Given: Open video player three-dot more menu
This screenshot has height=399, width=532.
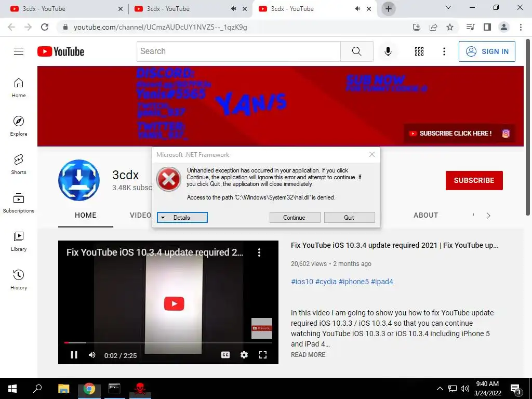Looking at the screenshot, I should [x=259, y=252].
